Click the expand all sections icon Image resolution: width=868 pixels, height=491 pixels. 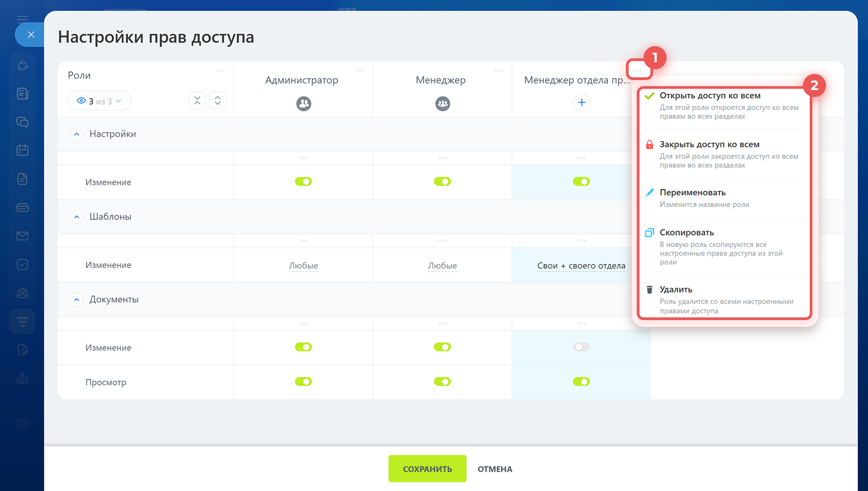pos(217,100)
